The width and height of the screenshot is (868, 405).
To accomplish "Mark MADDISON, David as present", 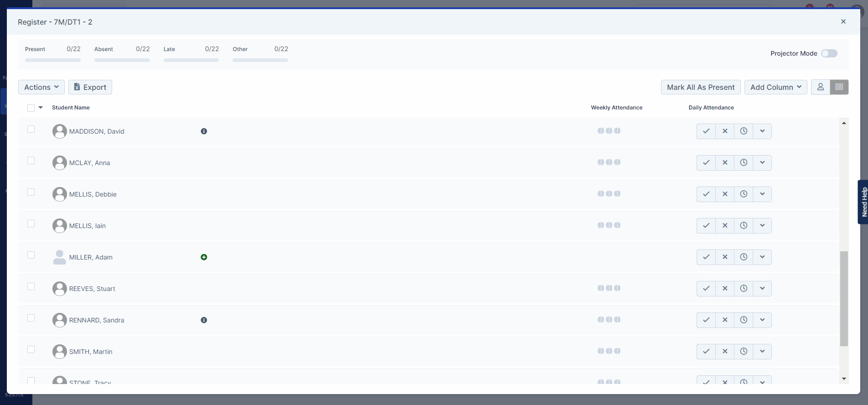I will [x=706, y=131].
